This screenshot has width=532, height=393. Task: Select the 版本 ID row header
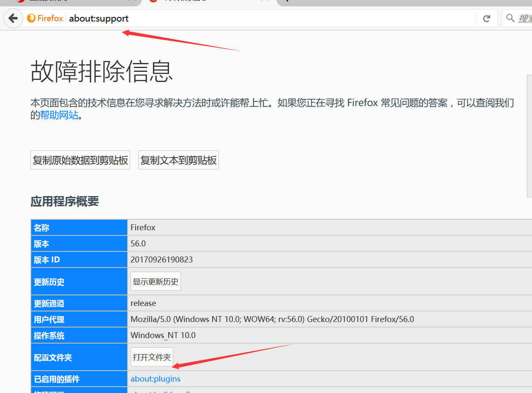coord(79,259)
